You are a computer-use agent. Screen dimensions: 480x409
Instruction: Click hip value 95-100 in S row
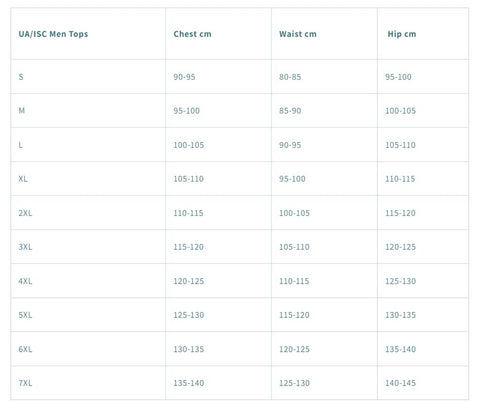coord(398,77)
